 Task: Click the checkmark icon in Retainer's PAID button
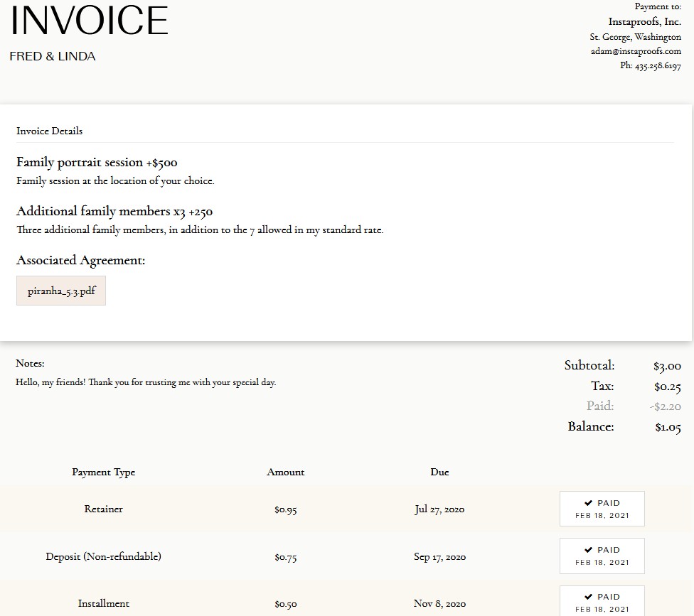[x=588, y=503]
